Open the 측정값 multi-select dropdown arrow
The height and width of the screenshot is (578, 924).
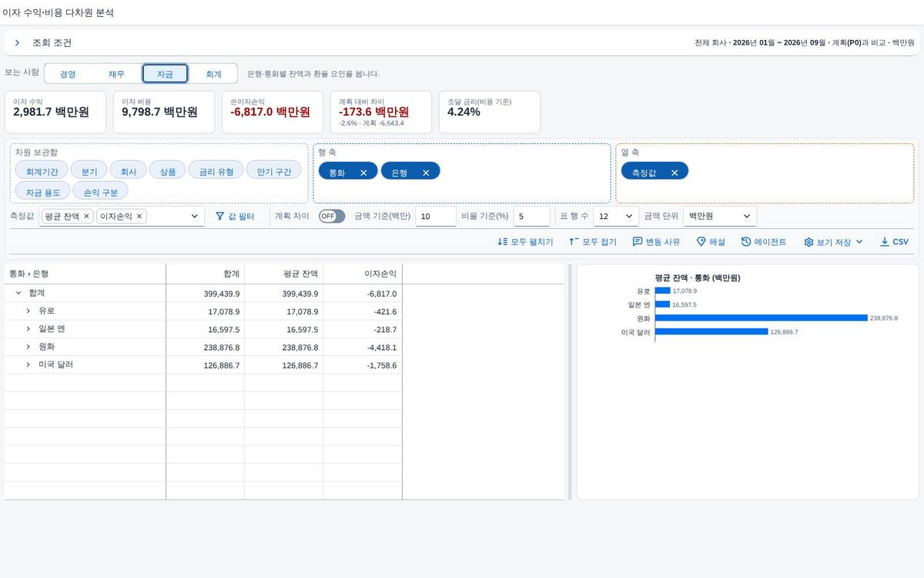(194, 217)
